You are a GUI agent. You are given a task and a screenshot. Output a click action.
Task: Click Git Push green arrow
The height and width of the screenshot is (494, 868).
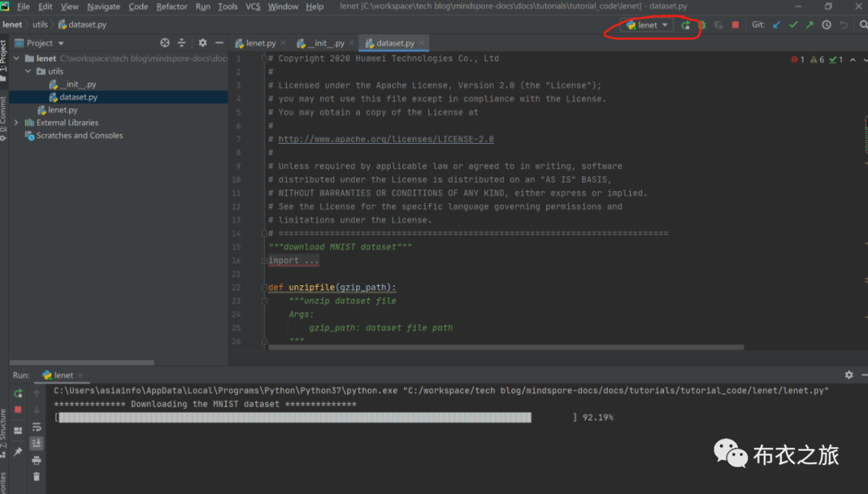(x=810, y=25)
